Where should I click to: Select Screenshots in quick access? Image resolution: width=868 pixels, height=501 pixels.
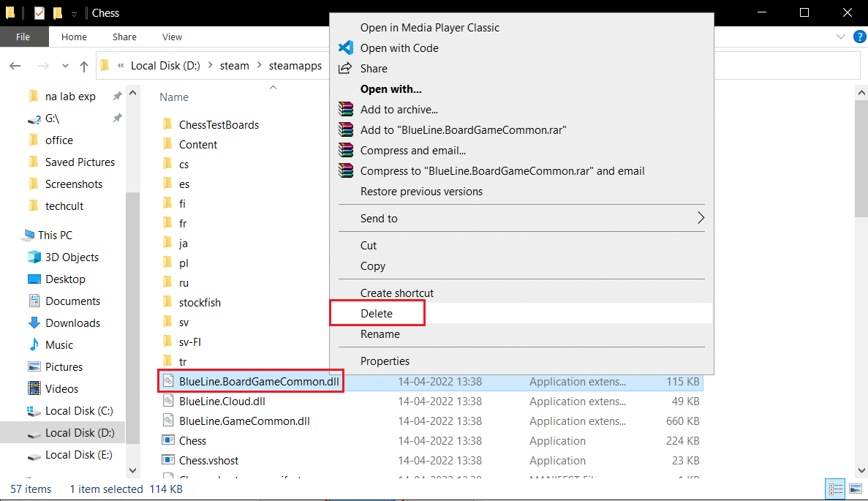tap(74, 184)
